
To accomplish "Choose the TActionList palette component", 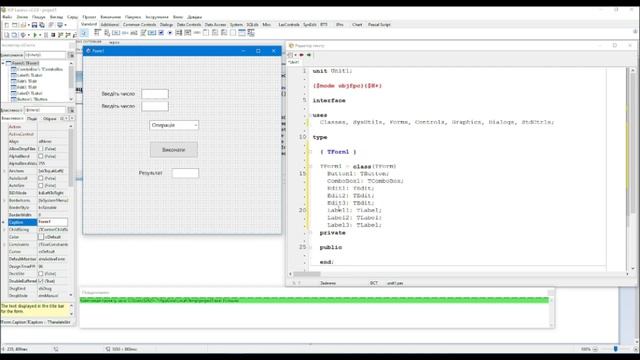I will [251, 33].
